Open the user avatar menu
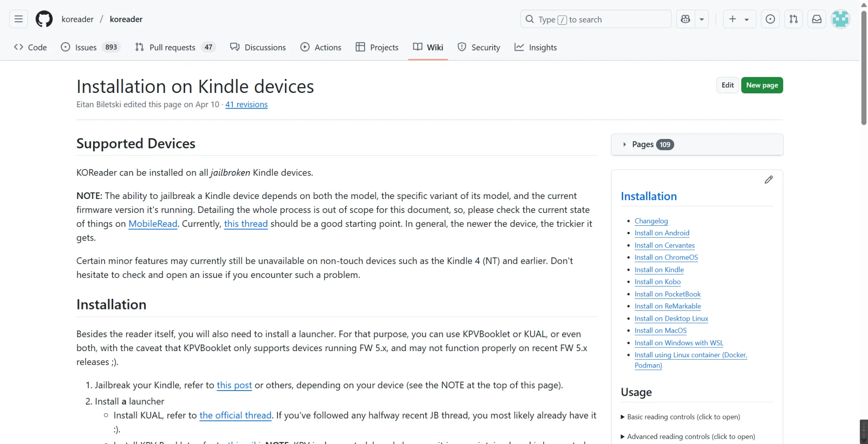Screen dimensions: 868x444 point(840,19)
